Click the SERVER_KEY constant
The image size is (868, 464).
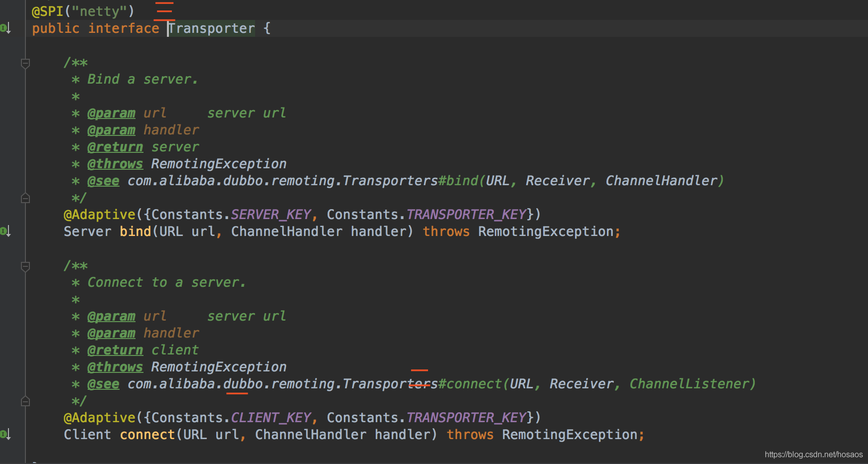tap(271, 215)
